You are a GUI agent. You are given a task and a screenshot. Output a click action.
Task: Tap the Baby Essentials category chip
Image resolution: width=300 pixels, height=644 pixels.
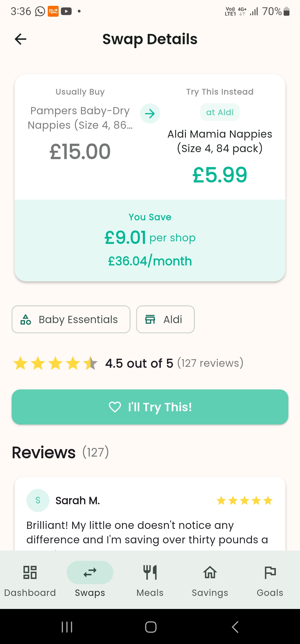point(71,319)
